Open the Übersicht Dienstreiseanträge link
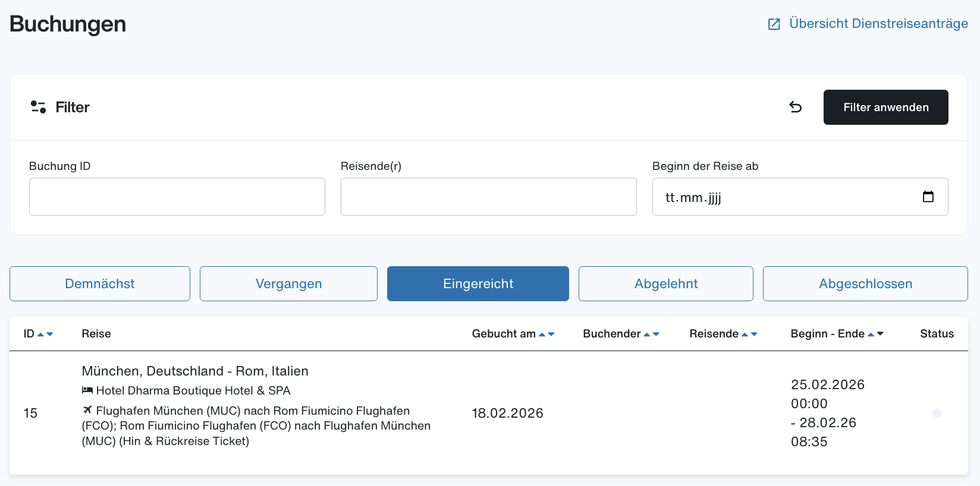The width and height of the screenshot is (980, 486). pos(878,24)
